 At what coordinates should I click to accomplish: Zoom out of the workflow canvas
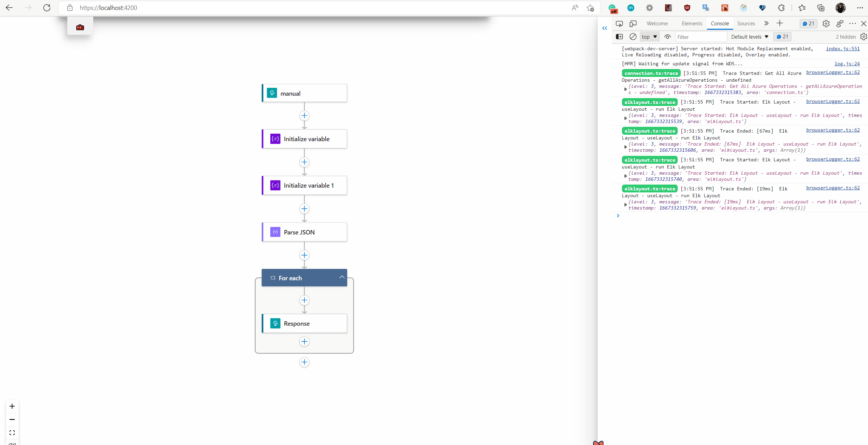(12, 419)
